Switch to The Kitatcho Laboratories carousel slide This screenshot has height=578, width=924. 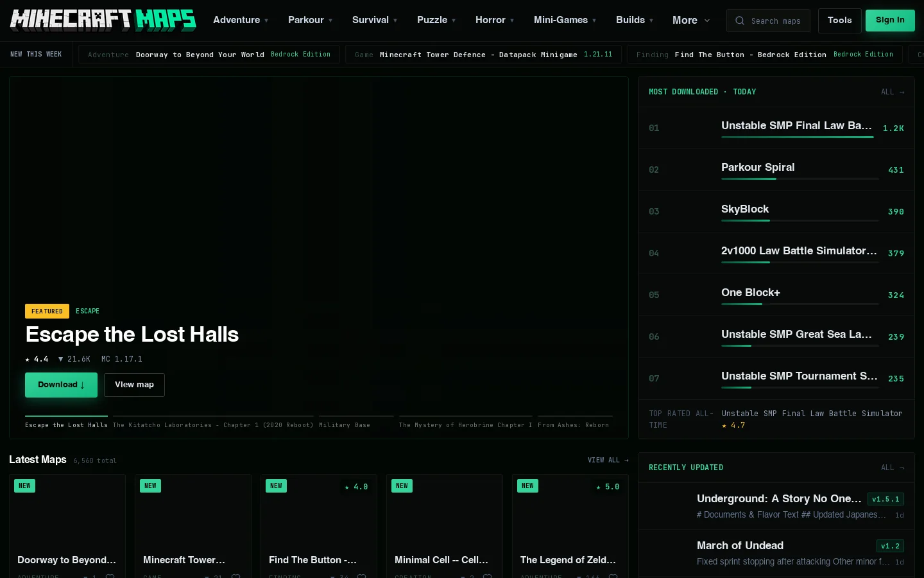tap(213, 422)
